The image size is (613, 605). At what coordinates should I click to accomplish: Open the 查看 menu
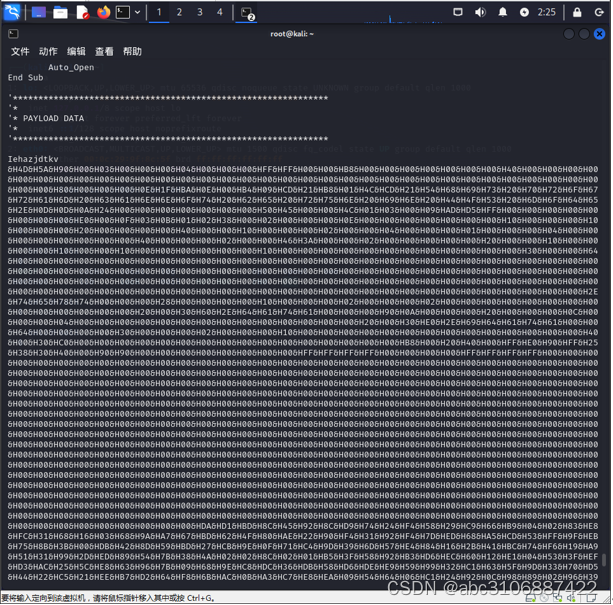[x=104, y=52]
